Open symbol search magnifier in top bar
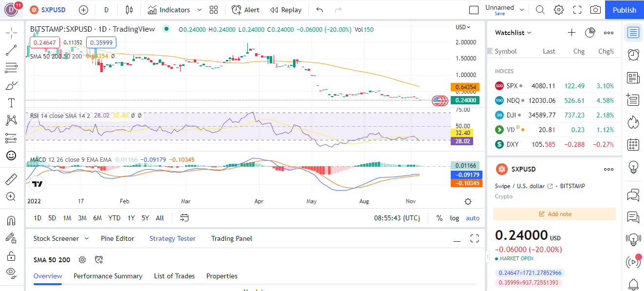The image size is (644, 291). pyautogui.click(x=540, y=10)
